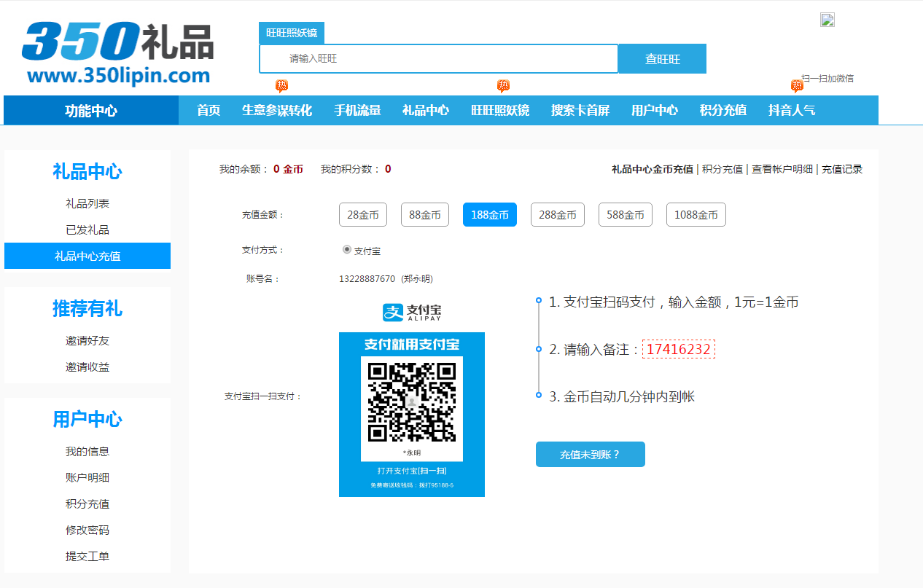This screenshot has height=588, width=923.
Task: Click the Alipay 支付宝 logo
Action: click(412, 313)
